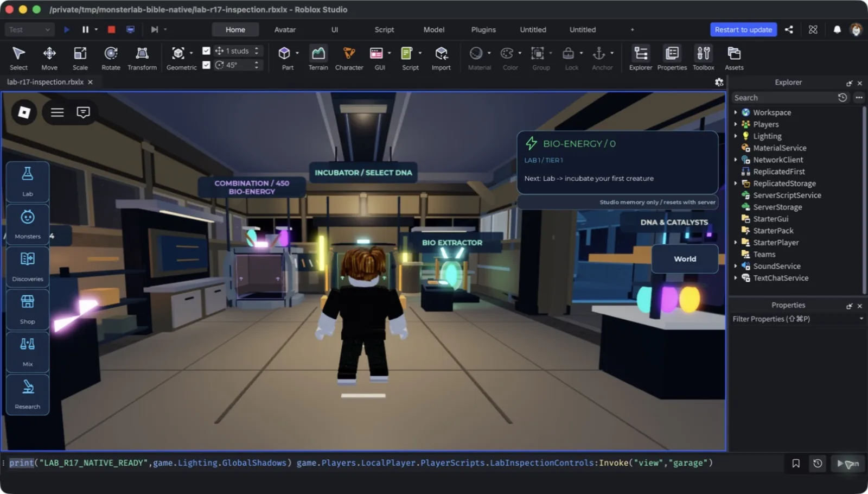Toggle the studs move snapping checkbox
Screen dimensions: 868x494
coord(206,50)
